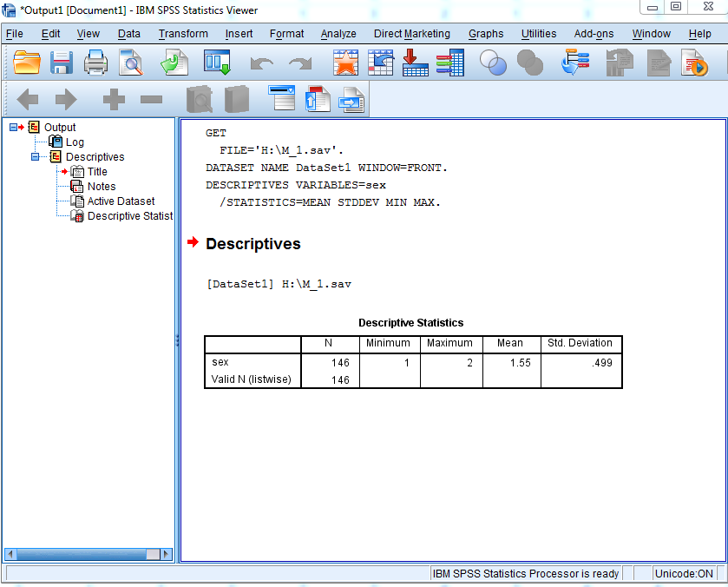Open the View menu
This screenshot has height=587, width=728.
[89, 34]
